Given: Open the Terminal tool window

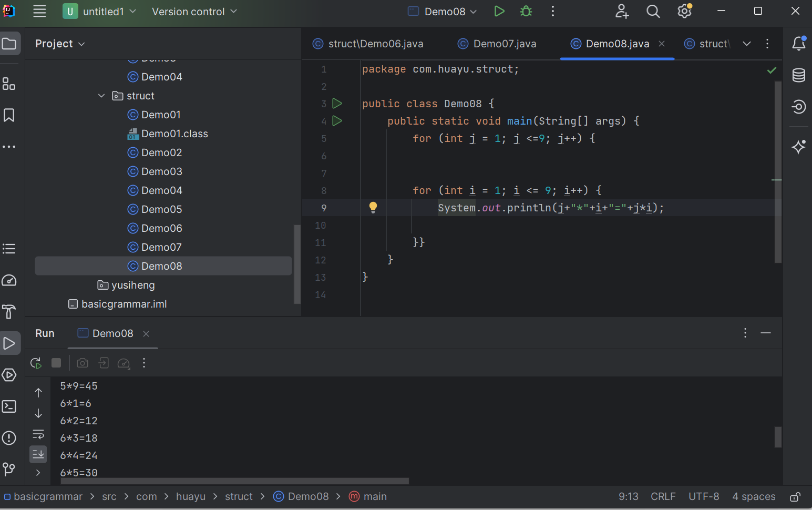Looking at the screenshot, I should tap(9, 406).
